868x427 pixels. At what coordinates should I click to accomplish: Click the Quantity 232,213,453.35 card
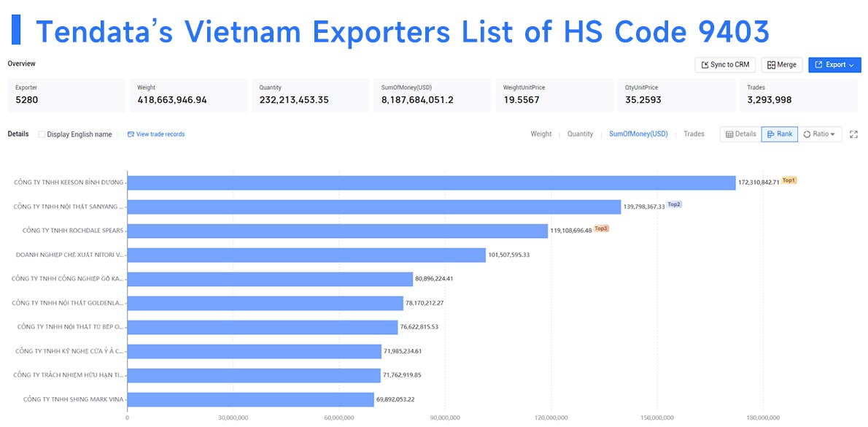click(x=311, y=95)
